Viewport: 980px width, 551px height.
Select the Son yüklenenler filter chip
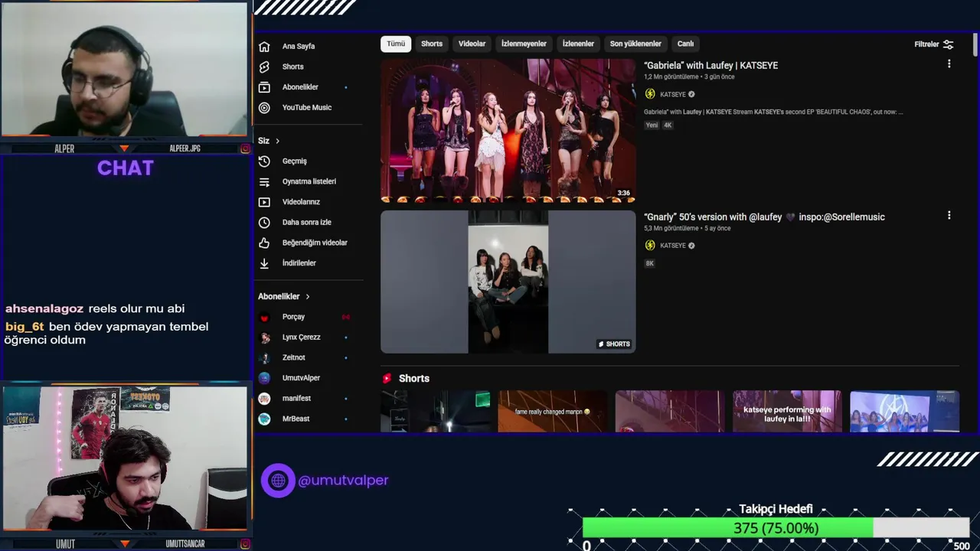coord(635,44)
